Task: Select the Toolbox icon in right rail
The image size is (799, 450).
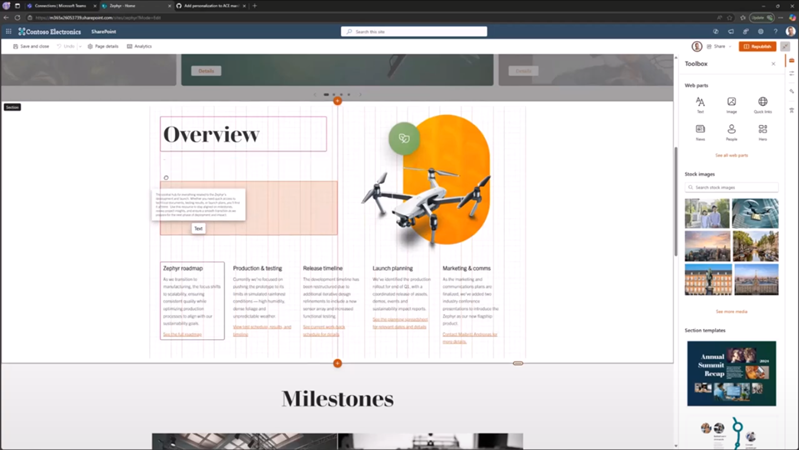Action: tap(791, 61)
